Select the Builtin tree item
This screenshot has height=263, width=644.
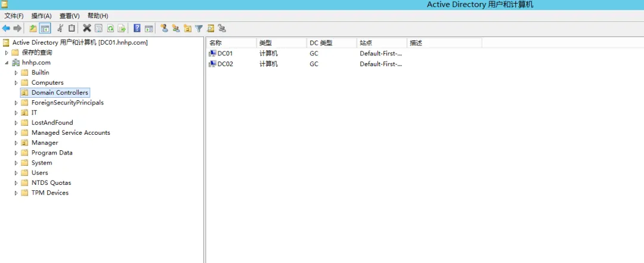point(41,72)
